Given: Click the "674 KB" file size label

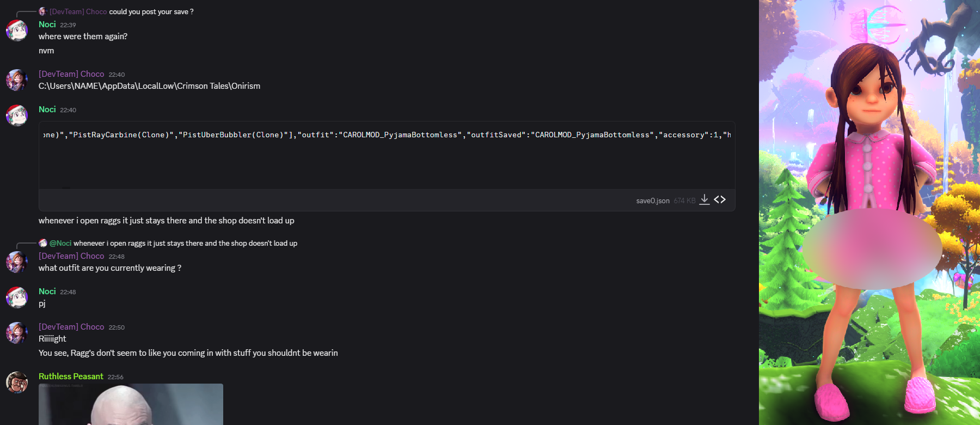Looking at the screenshot, I should pyautogui.click(x=684, y=201).
